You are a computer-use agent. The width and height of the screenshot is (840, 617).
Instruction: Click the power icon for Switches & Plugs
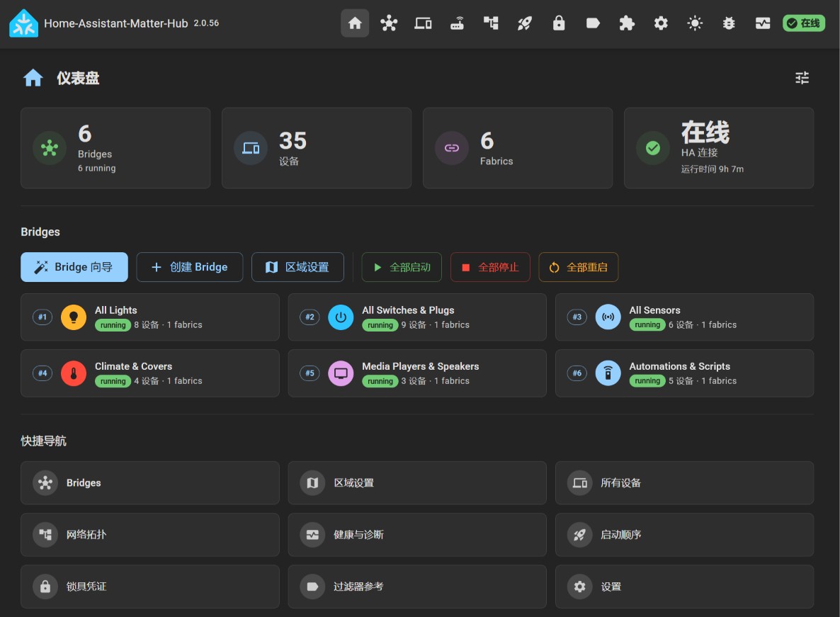(x=341, y=317)
